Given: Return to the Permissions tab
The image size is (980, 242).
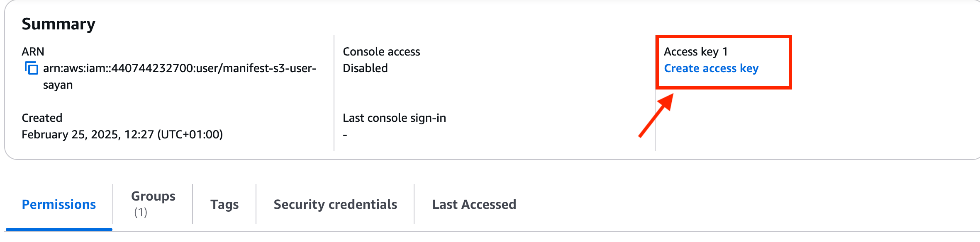Looking at the screenshot, I should coord(59,204).
